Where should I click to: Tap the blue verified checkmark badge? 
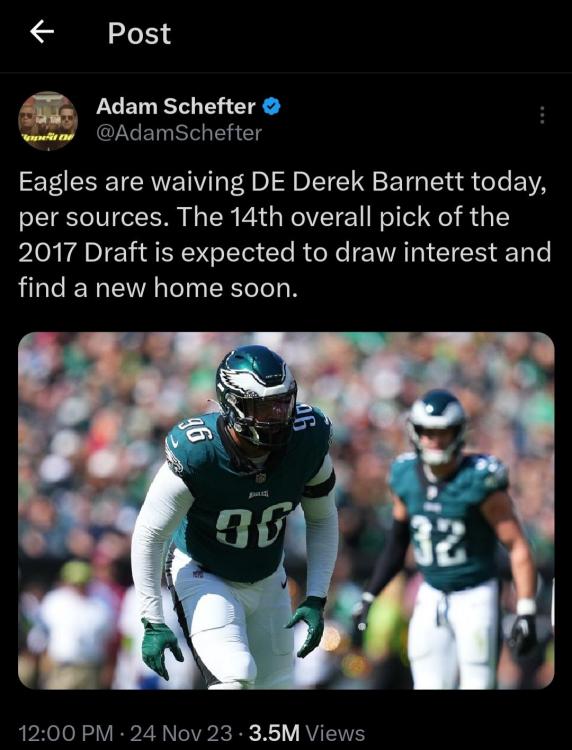[272, 106]
